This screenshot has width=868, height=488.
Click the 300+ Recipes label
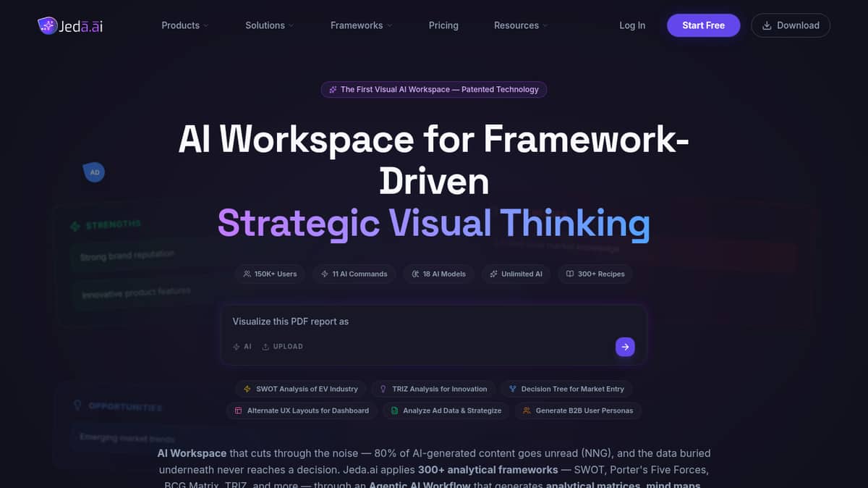pyautogui.click(x=601, y=274)
